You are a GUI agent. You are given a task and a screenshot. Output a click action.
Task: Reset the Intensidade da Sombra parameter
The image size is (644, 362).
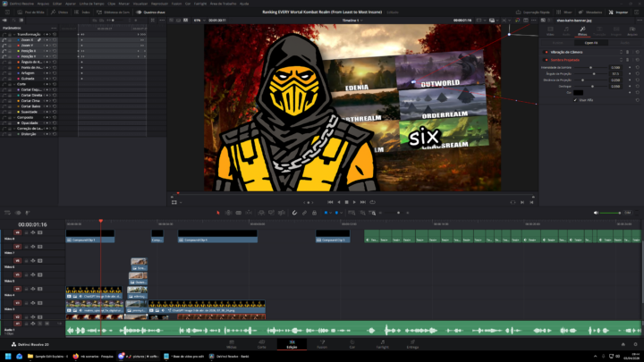tap(638, 67)
